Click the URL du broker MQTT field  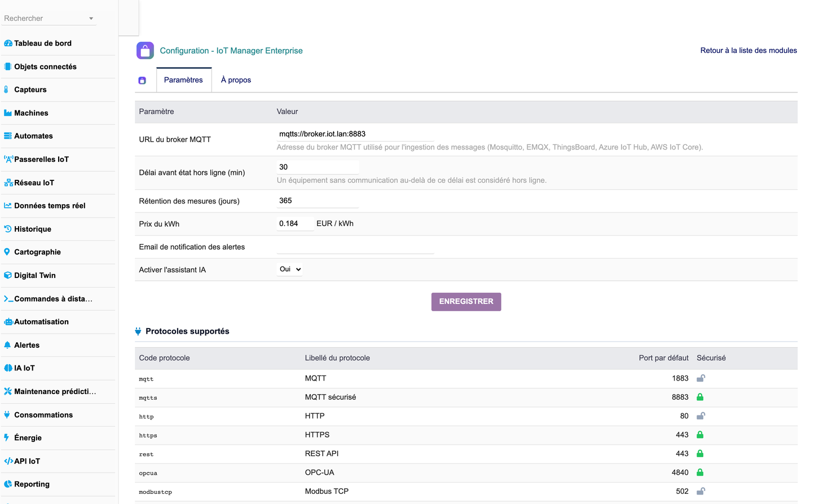coord(355,134)
